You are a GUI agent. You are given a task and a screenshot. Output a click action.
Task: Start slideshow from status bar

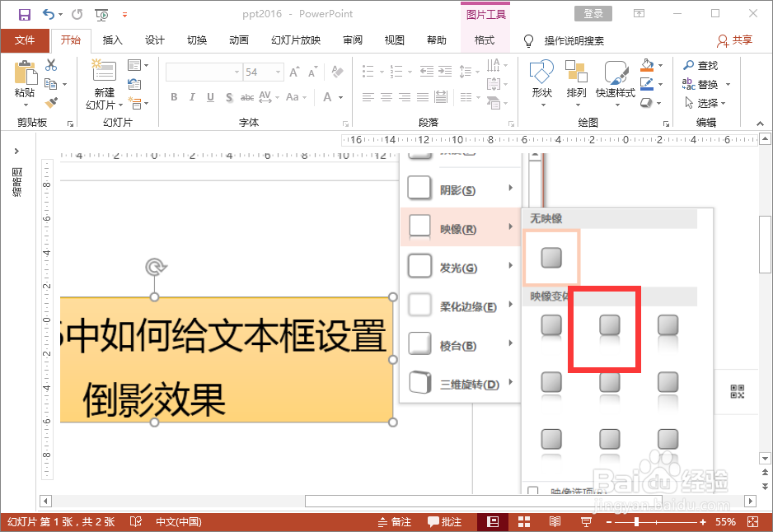(x=586, y=521)
